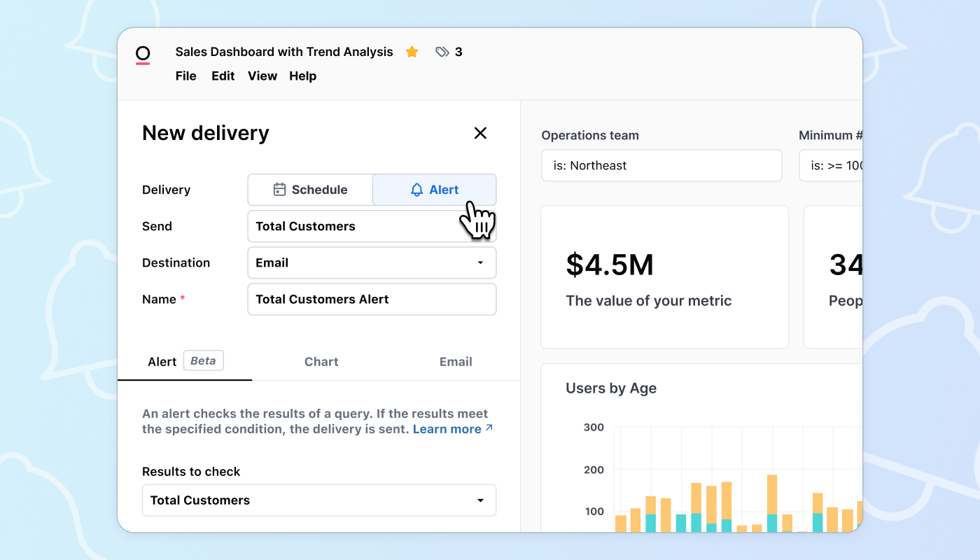The width and height of the screenshot is (980, 560).
Task: Click the circular app logo
Action: (143, 55)
